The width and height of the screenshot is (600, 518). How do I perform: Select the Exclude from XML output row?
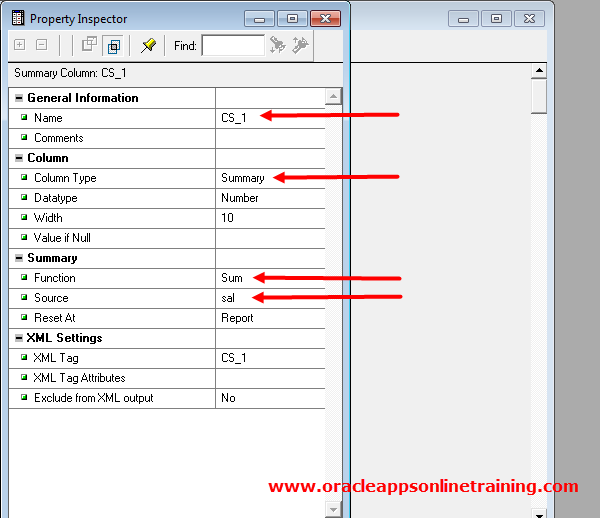[x=92, y=398]
